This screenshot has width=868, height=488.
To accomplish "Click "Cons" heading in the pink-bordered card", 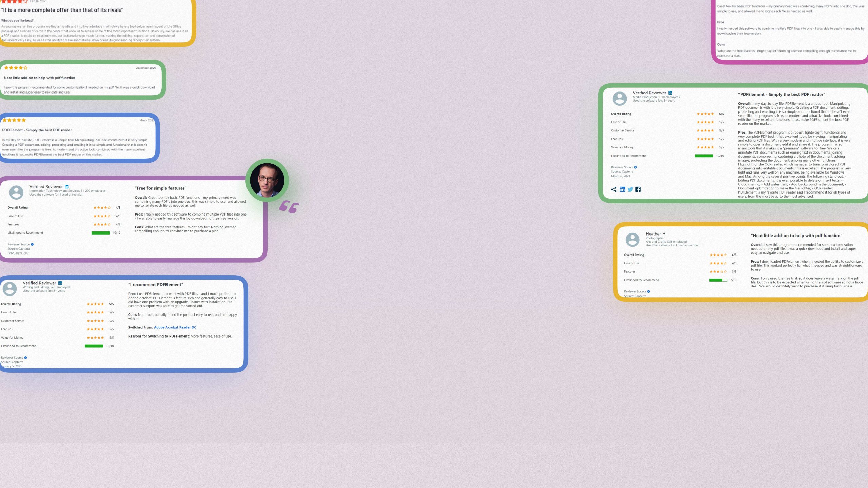I will pos(721,45).
